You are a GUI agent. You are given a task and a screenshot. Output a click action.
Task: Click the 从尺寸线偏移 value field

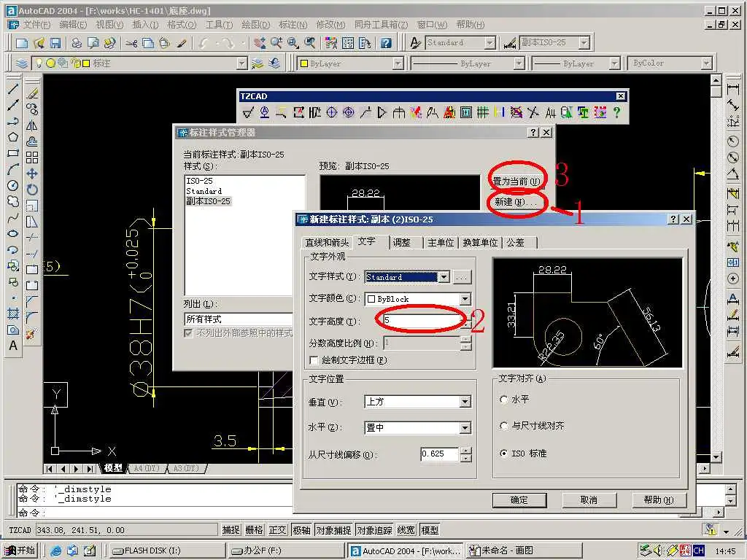point(440,454)
